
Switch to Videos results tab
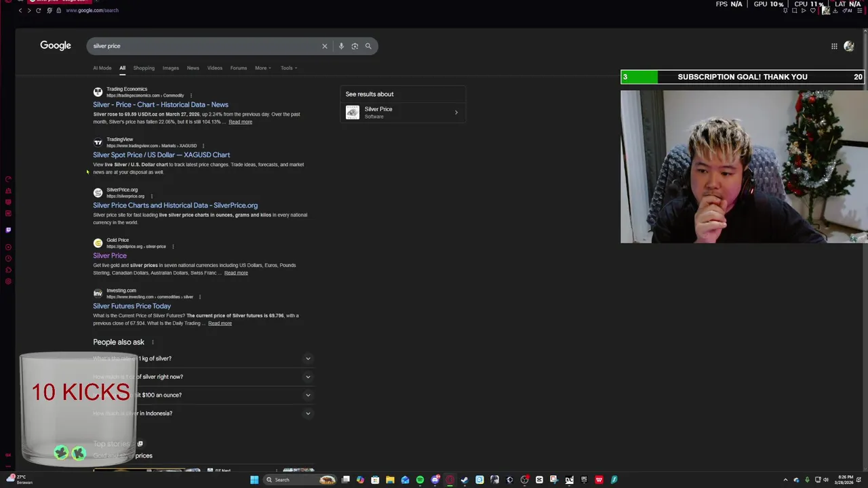215,68
